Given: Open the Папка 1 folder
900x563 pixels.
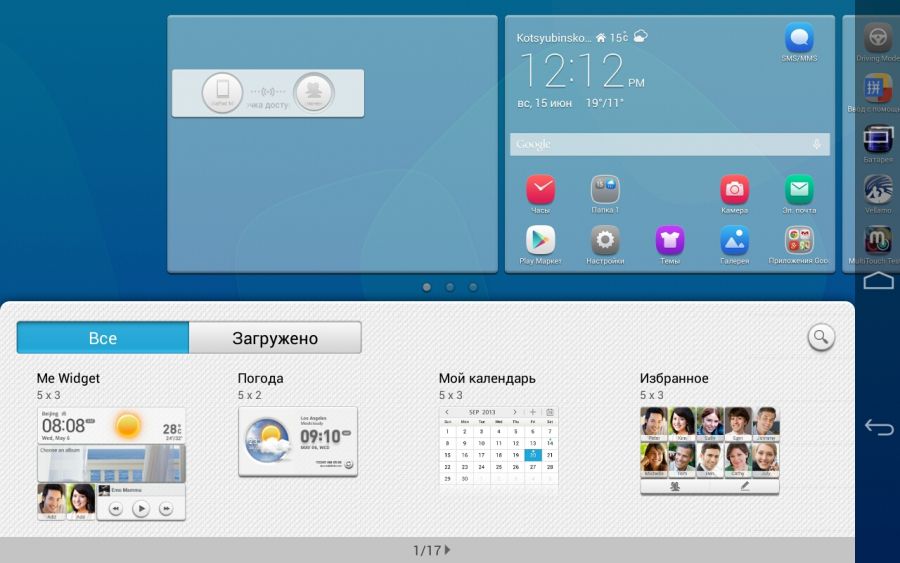Looking at the screenshot, I should pos(605,190).
